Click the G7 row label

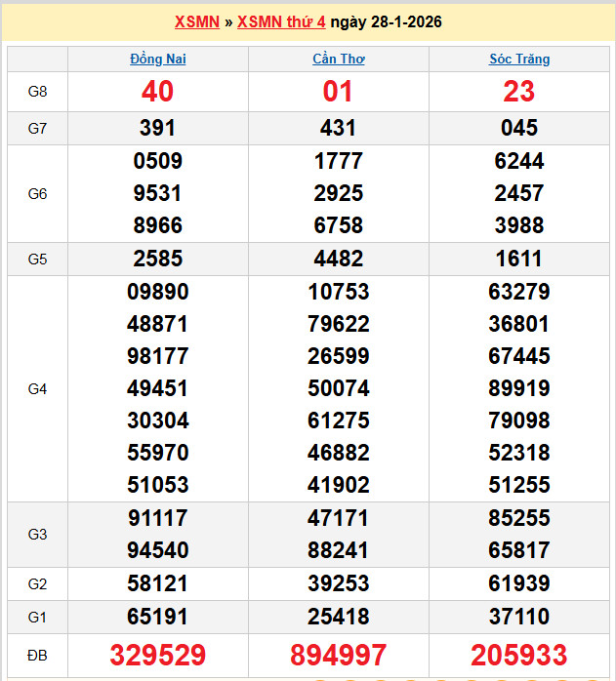click(x=37, y=129)
